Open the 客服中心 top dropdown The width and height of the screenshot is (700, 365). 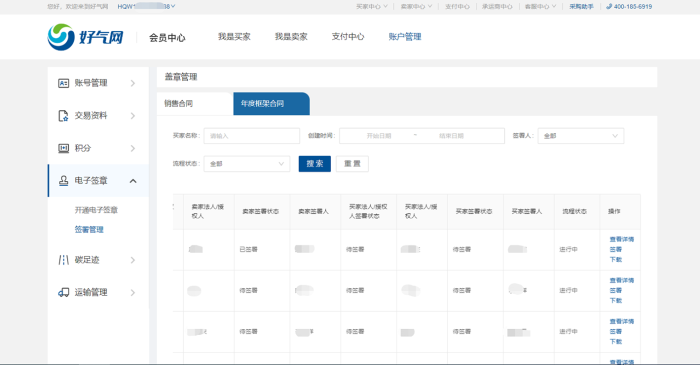pos(540,7)
